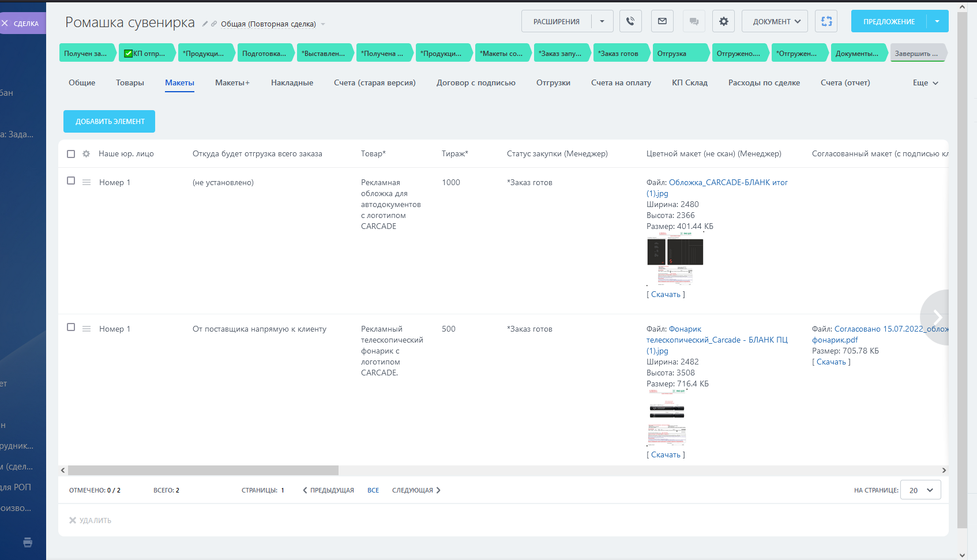The image size is (977, 560).
Task: Open the CARCADE cover layout thumbnail
Action: pos(675,258)
